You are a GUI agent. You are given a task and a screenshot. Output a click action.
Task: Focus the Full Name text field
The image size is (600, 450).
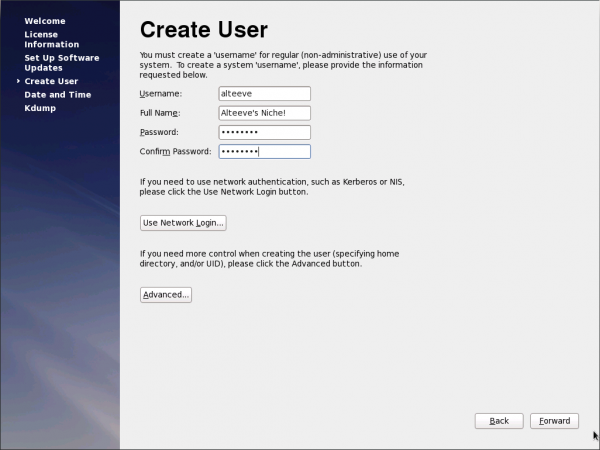(x=264, y=113)
